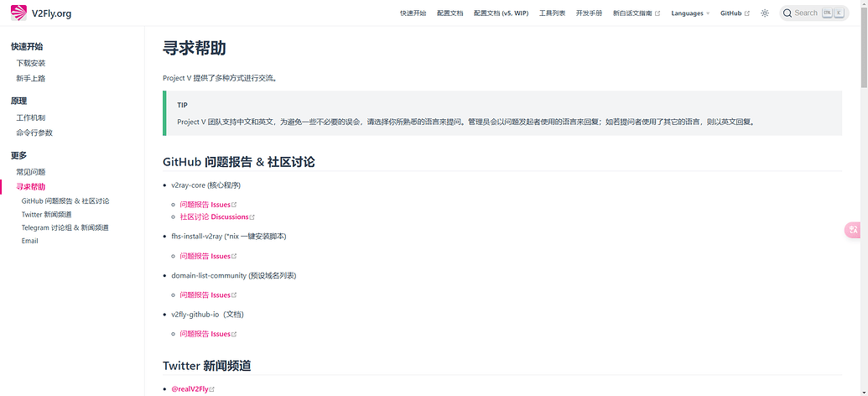This screenshot has height=396, width=868.
Task: Click the 快速开始 sidebar group heading
Action: tap(27, 46)
